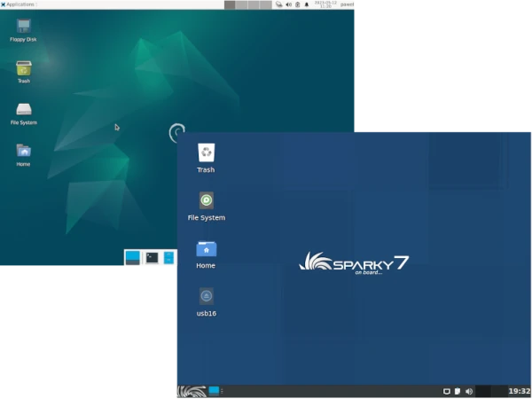Launch the file manager from the bottom dock
532x399 pixels.
[x=168, y=258]
